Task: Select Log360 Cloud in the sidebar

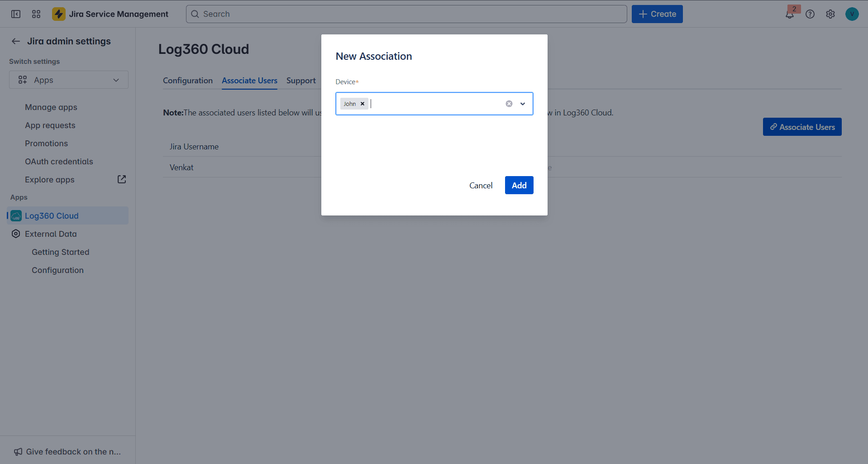Action: pyautogui.click(x=51, y=216)
